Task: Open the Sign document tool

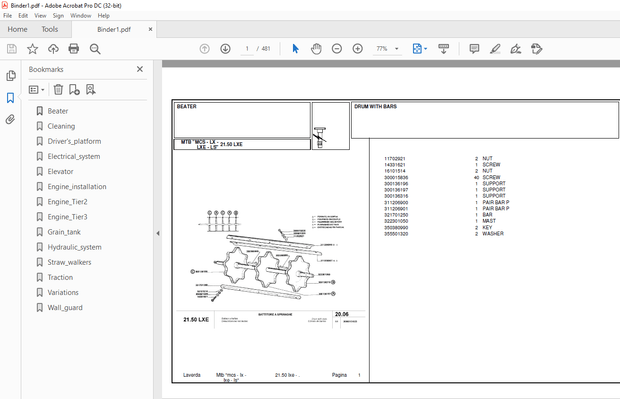Action: 516,49
